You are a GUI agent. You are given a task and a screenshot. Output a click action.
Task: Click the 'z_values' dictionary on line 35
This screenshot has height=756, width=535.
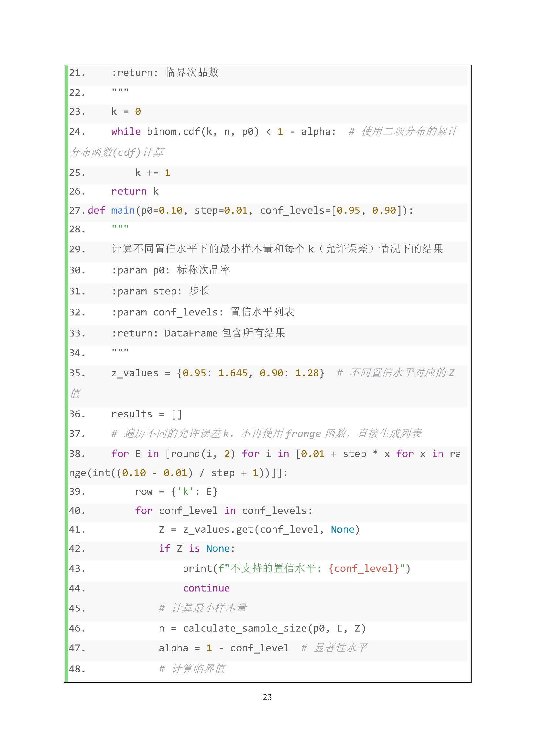218,373
